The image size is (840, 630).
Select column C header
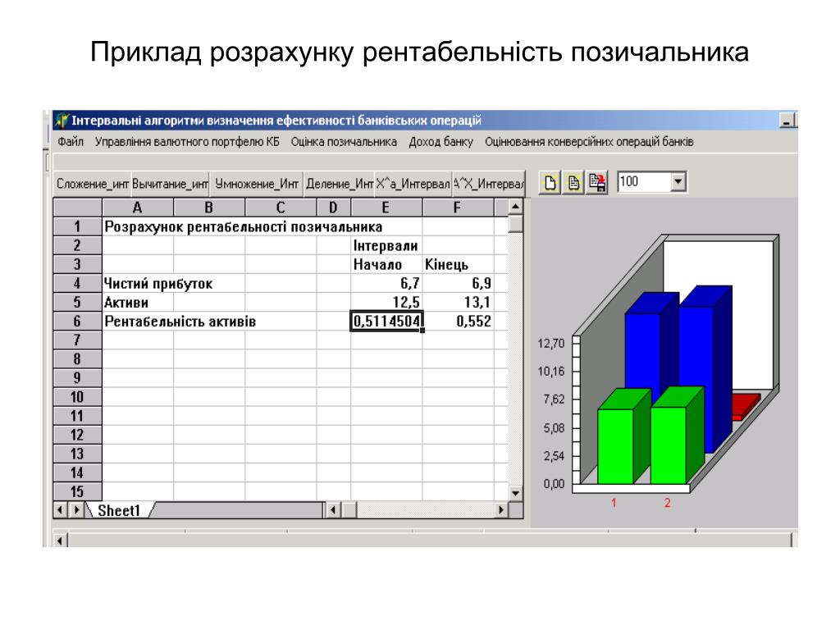click(x=281, y=208)
